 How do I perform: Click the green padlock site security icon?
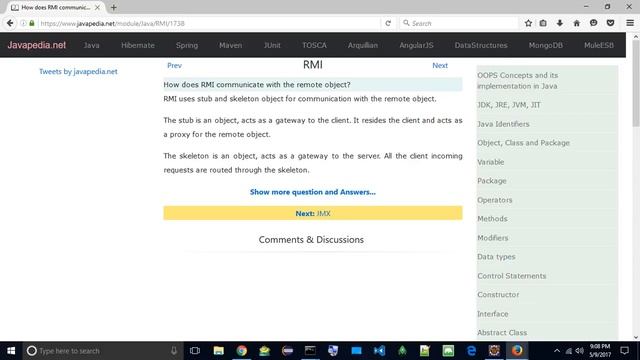pos(32,23)
